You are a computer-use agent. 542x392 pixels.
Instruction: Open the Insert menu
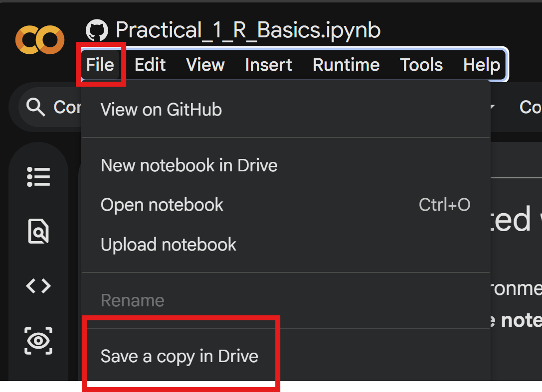point(268,65)
